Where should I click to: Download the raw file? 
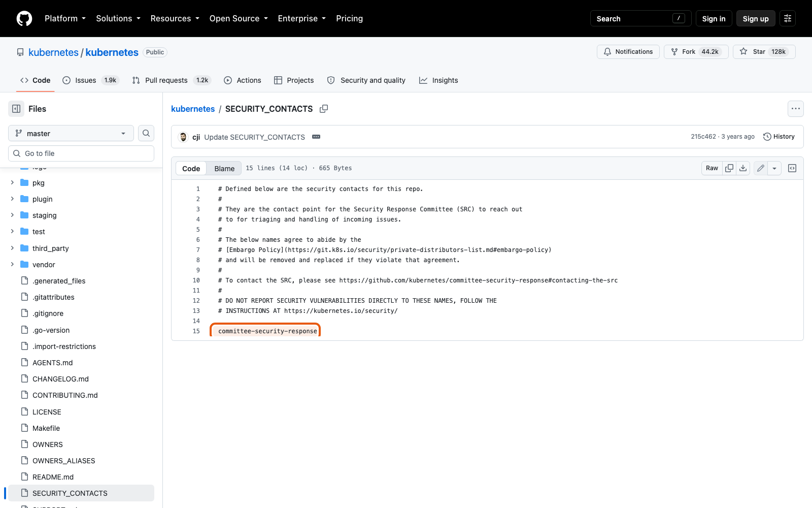[743, 168]
